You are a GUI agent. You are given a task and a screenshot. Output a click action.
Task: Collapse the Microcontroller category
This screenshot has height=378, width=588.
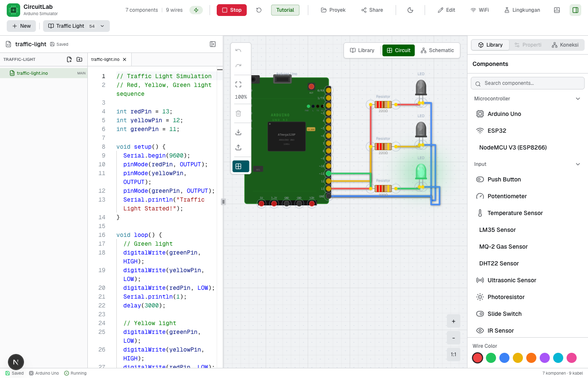[x=578, y=99]
